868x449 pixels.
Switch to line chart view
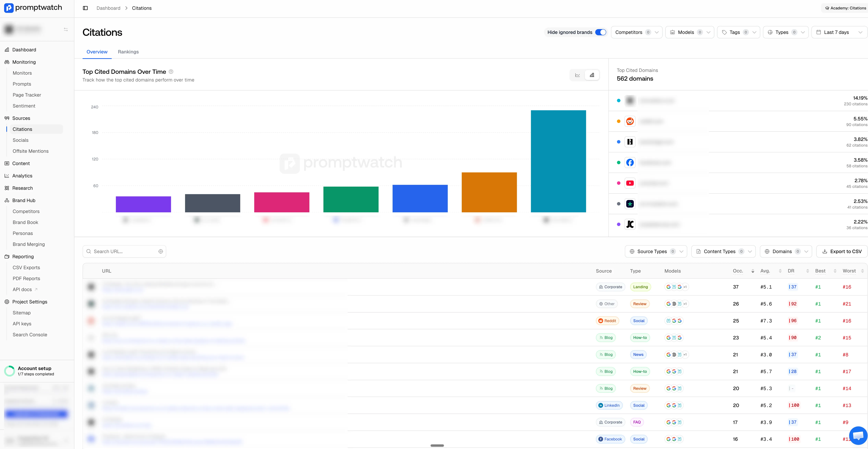point(577,75)
